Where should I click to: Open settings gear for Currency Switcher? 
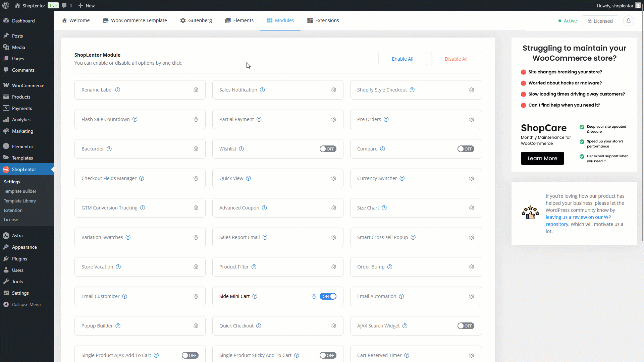472,178
